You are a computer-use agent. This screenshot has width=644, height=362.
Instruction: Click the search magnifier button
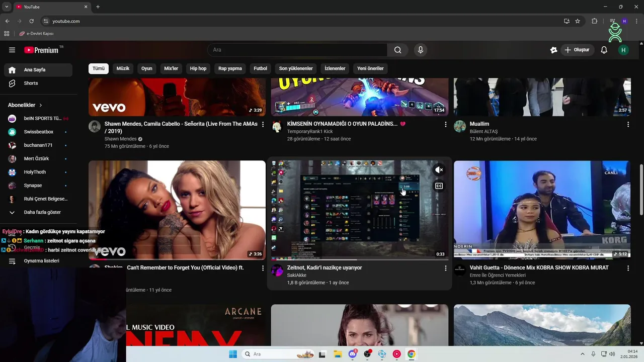point(398,50)
